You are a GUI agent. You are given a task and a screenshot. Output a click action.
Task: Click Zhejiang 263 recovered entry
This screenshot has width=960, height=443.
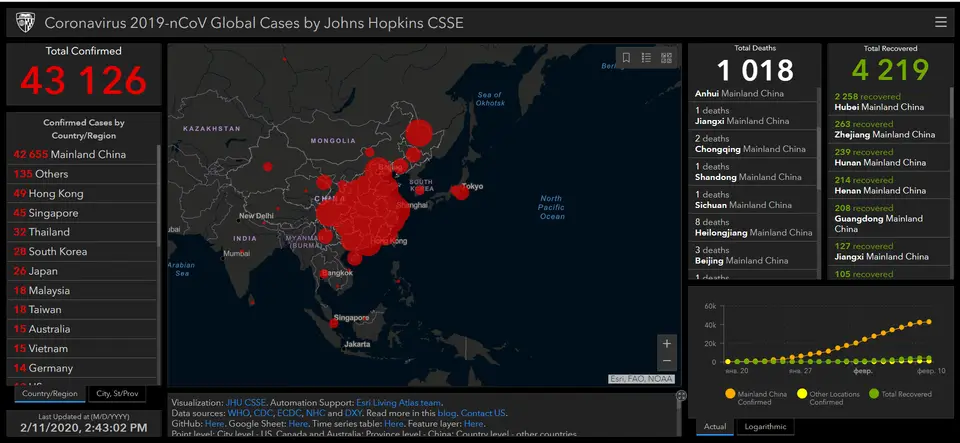coord(891,129)
